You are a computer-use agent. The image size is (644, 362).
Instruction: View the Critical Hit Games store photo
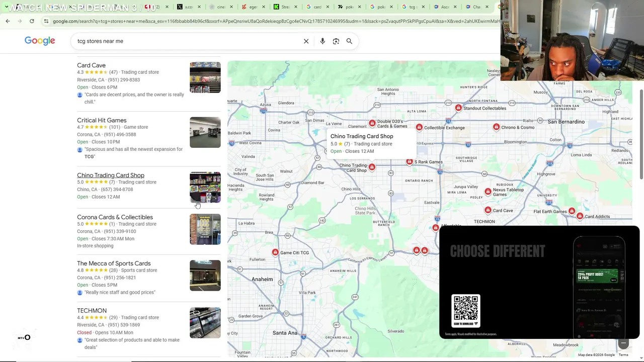[205, 133]
